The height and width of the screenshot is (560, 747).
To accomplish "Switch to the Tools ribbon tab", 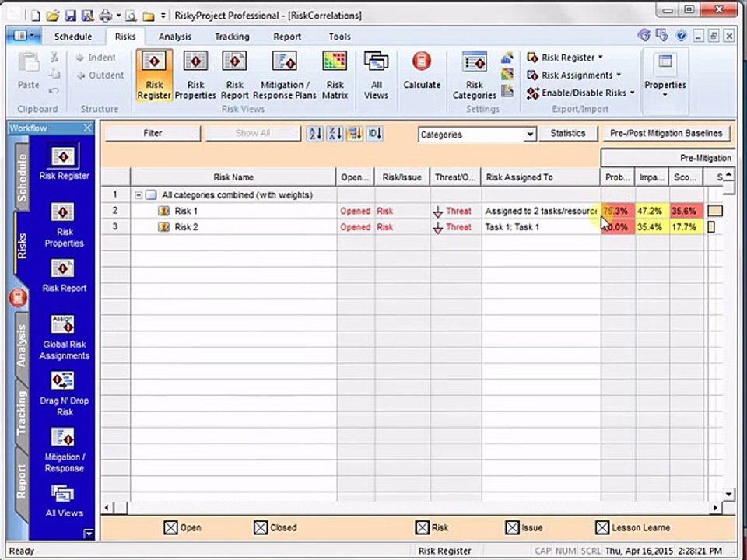I will click(340, 37).
